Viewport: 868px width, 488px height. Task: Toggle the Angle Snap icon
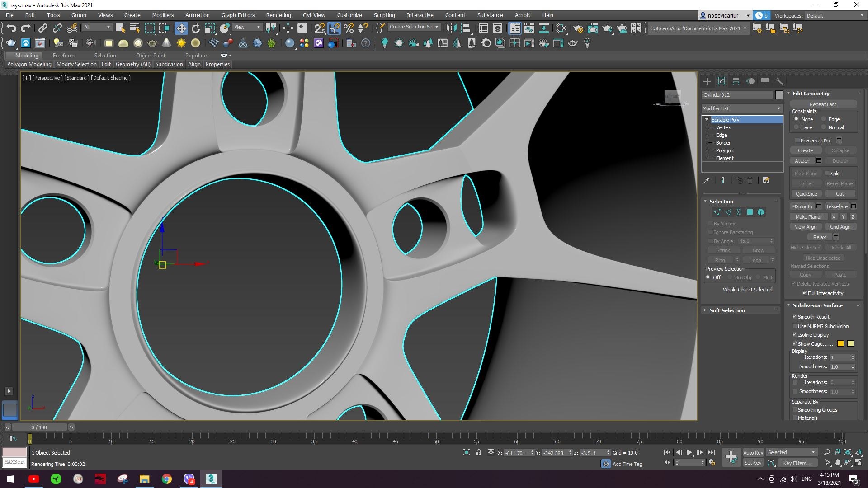334,28
